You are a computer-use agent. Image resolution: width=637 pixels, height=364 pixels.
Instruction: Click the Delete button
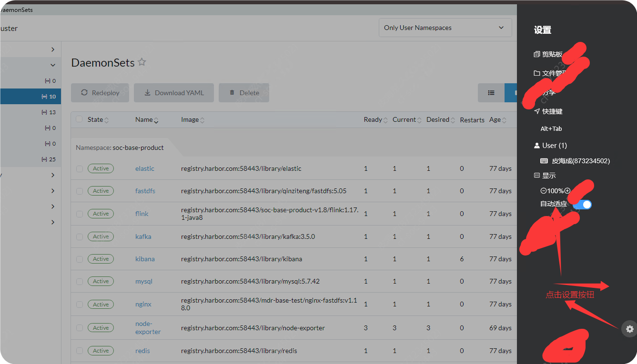(244, 93)
